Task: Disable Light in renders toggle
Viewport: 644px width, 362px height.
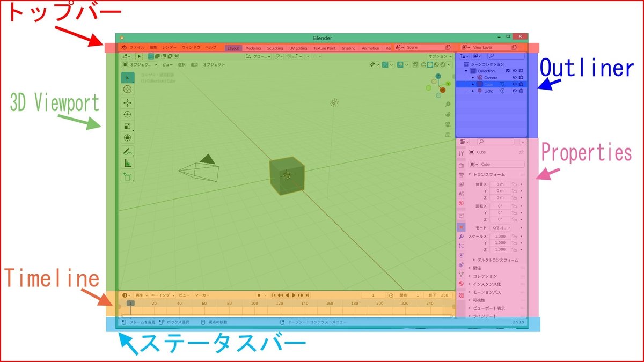Action: pos(521,91)
